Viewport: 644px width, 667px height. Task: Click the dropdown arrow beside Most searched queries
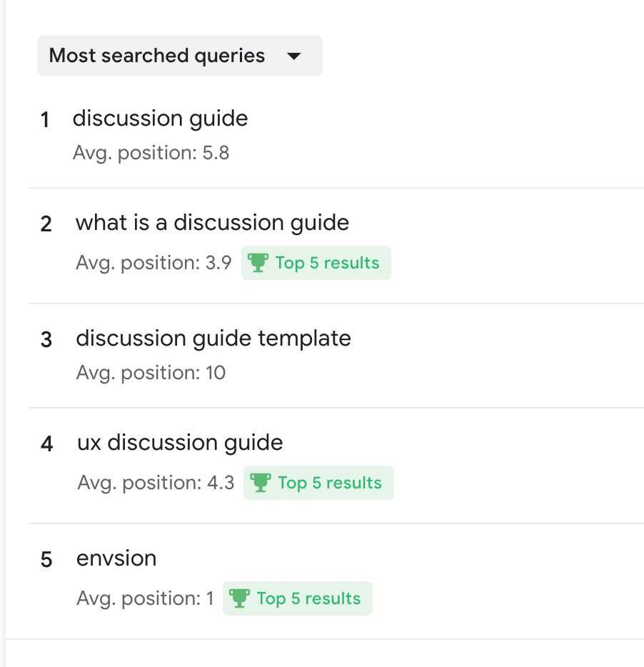coord(294,56)
